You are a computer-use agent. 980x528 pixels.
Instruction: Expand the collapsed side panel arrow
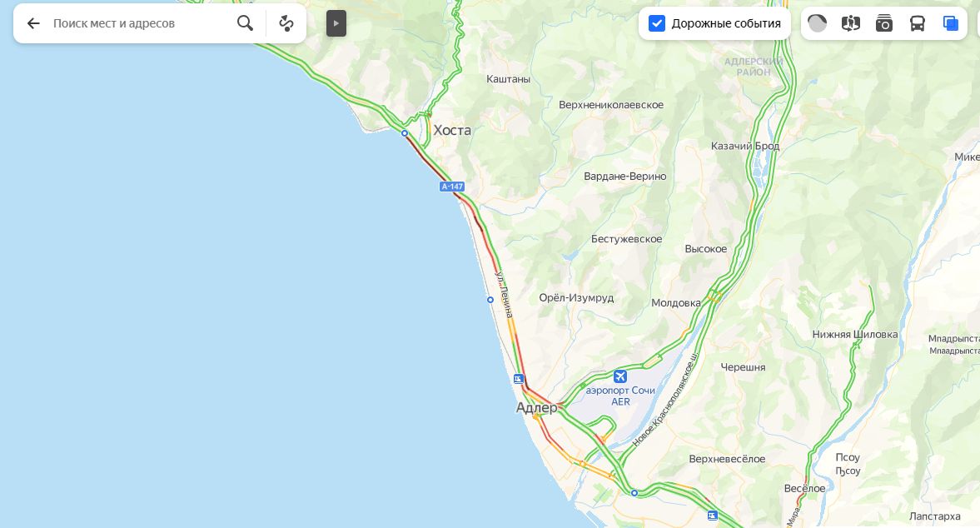pyautogui.click(x=336, y=24)
